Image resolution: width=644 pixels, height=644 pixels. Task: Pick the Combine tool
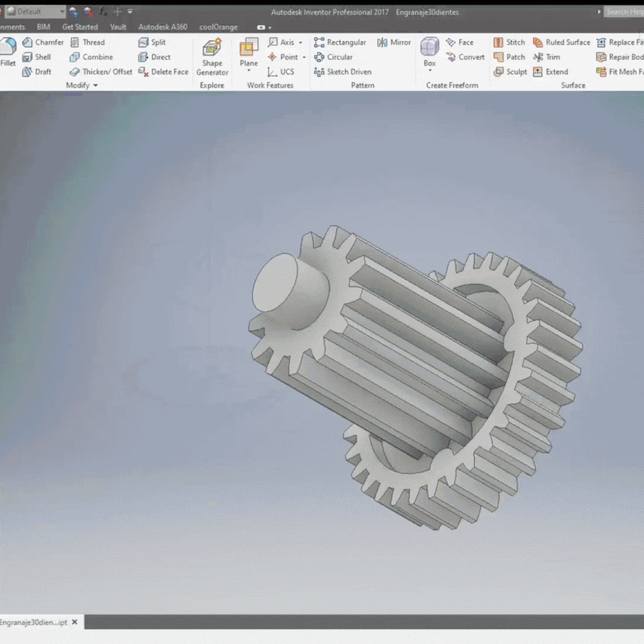(91, 57)
